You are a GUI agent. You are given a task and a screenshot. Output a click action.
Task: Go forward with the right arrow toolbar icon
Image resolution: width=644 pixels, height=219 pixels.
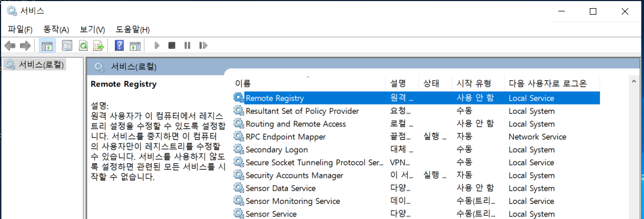point(25,46)
